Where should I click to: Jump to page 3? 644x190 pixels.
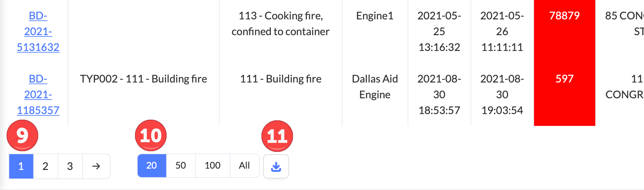pyautogui.click(x=70, y=166)
